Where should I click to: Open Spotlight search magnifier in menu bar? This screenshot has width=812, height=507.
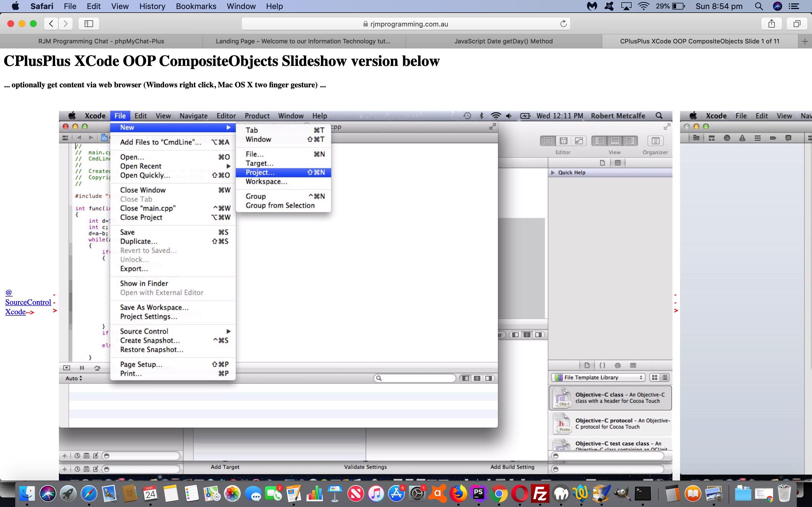[x=759, y=6]
